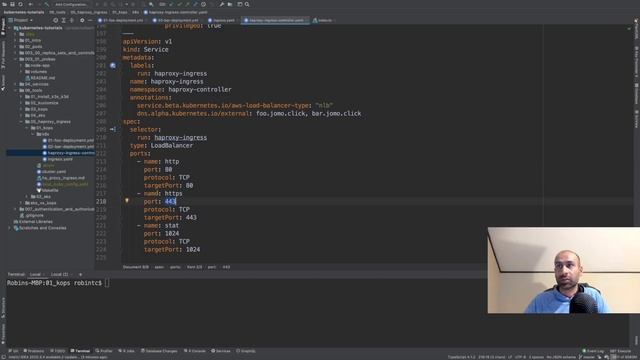The width and height of the screenshot is (640, 360).
Task: Select haproxy-ingress-controller.yaml editor tab
Action: (275, 20)
